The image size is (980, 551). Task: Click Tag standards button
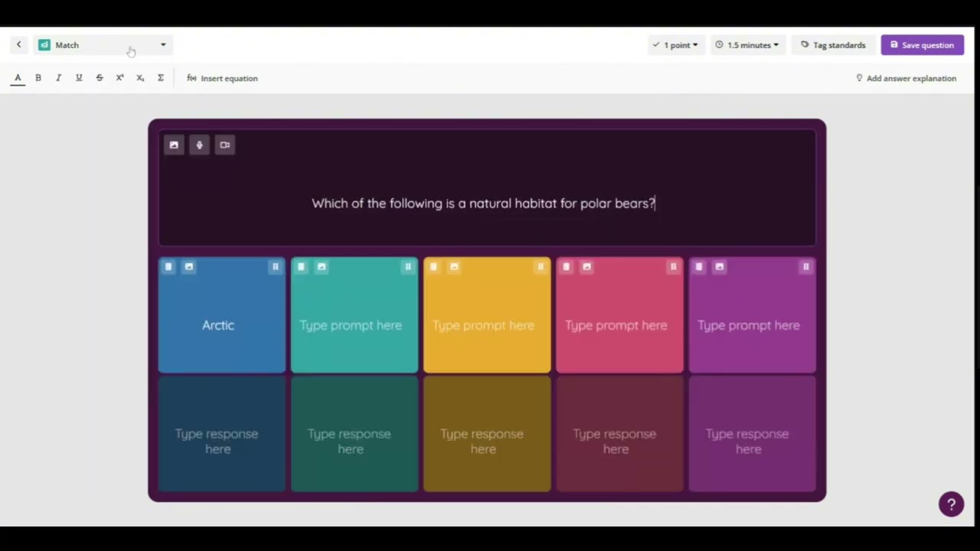pyautogui.click(x=833, y=45)
